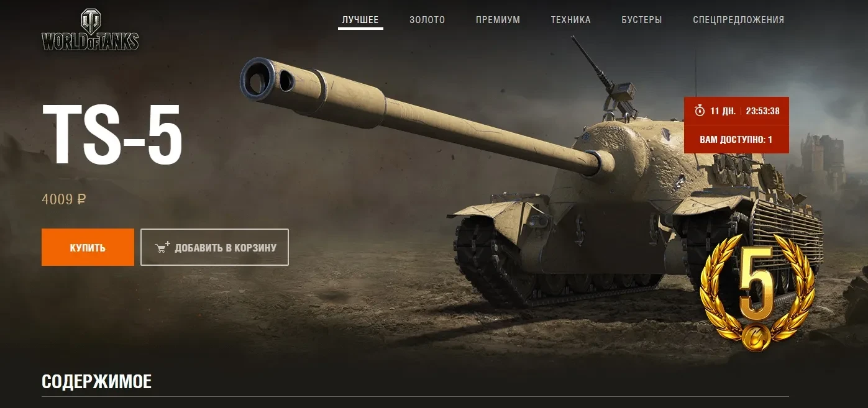This screenshot has height=408, width=868.
Task: Select the Бустеры tab
Action: (x=642, y=20)
